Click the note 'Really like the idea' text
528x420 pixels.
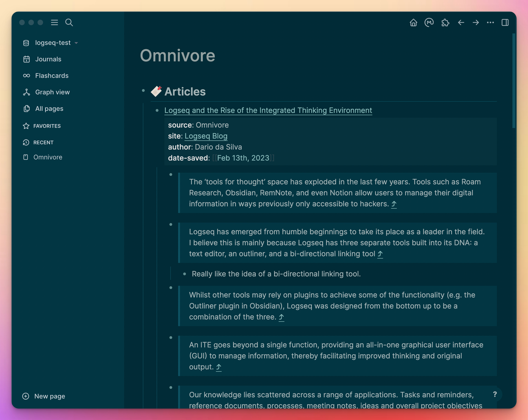point(276,274)
